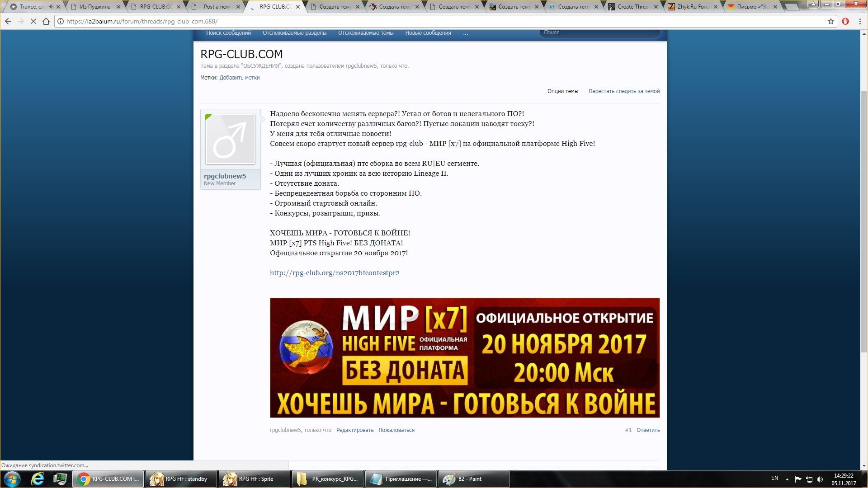Click the forum Поиск search field
The width and height of the screenshot is (868, 488).
tap(600, 33)
